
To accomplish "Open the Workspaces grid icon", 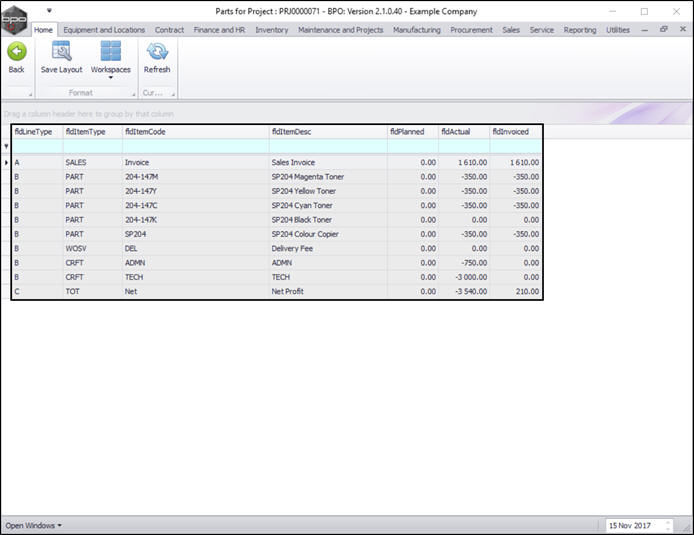I will pos(111,51).
